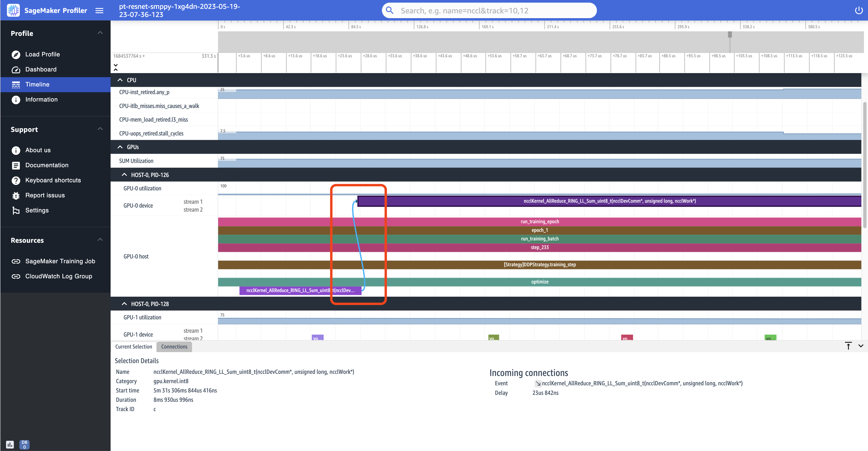Click the Load Profile icon

click(16, 54)
